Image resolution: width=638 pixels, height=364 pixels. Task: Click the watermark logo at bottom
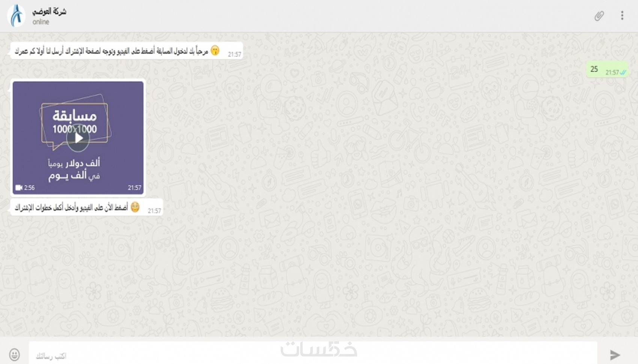319,349
